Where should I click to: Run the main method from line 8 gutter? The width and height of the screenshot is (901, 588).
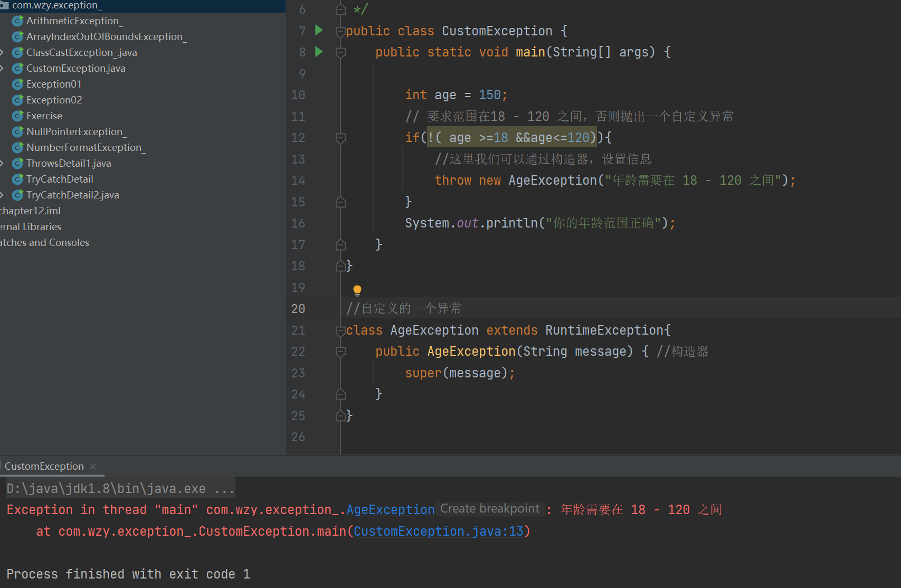(x=319, y=52)
